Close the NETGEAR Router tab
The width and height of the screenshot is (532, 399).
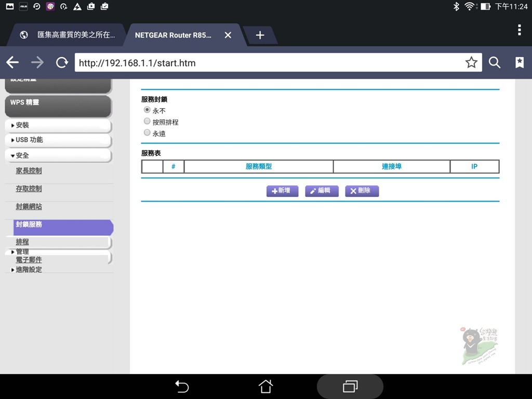click(x=228, y=35)
